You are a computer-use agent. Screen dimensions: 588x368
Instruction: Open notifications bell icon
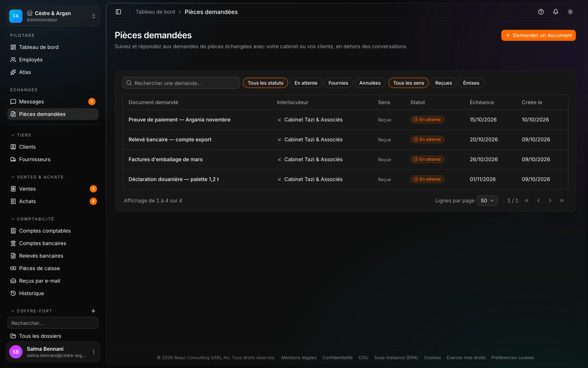pos(555,12)
